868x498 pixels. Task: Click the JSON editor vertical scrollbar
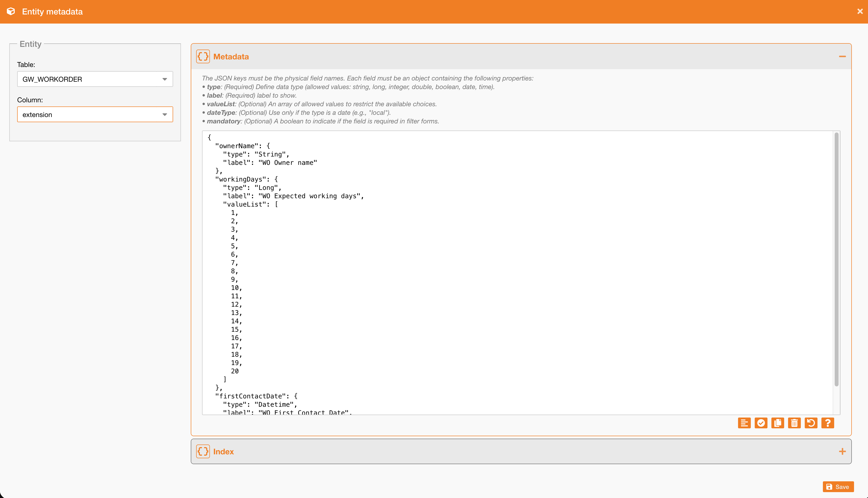click(837, 260)
